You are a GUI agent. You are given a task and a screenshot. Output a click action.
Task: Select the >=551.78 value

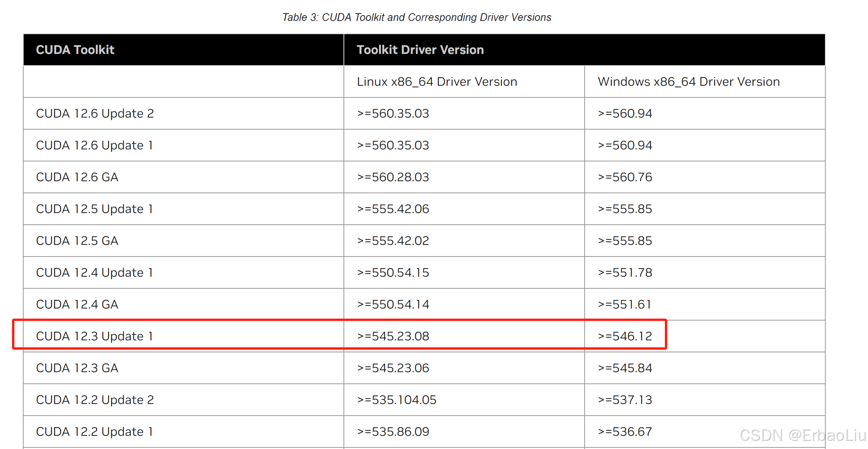[x=625, y=272]
